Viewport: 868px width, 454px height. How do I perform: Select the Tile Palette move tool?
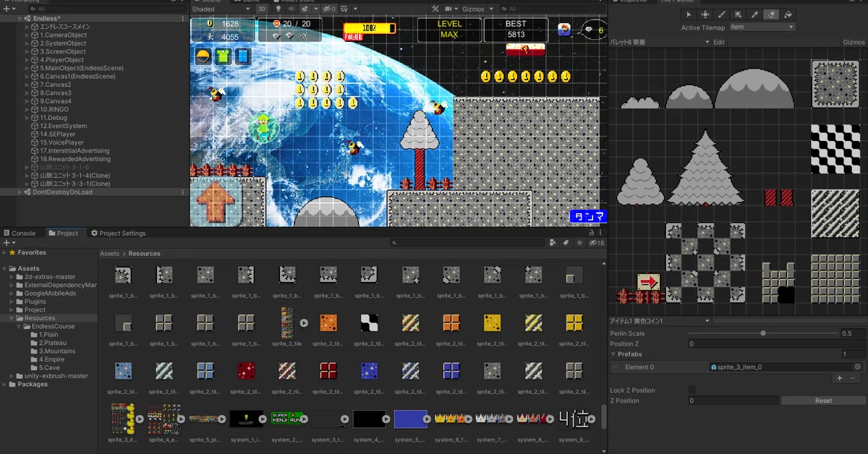[x=705, y=14]
